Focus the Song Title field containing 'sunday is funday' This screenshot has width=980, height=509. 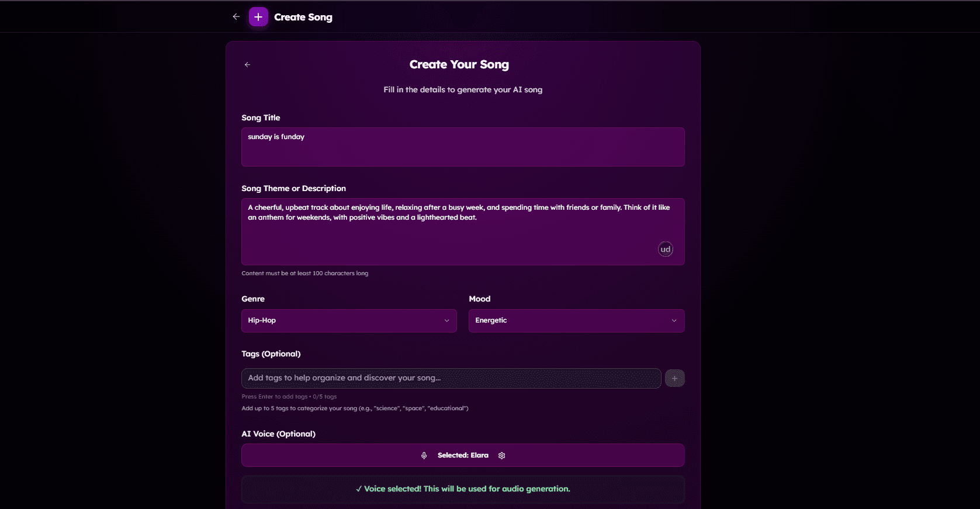point(462,147)
